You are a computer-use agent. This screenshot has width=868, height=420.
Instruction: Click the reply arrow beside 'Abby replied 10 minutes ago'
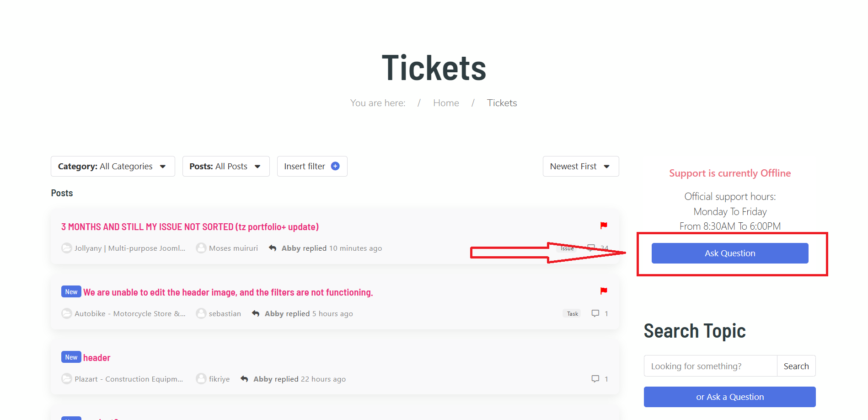click(272, 248)
